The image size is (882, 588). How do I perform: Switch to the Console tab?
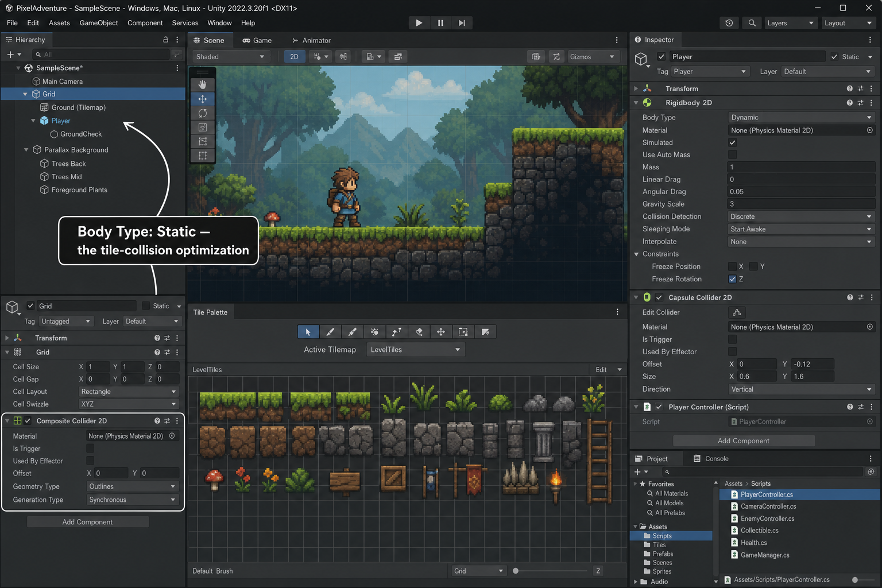click(x=711, y=459)
